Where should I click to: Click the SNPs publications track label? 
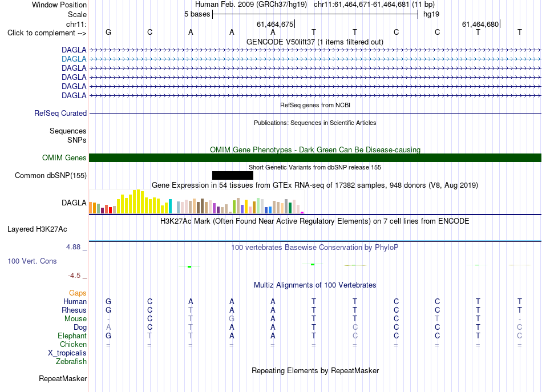point(77,140)
